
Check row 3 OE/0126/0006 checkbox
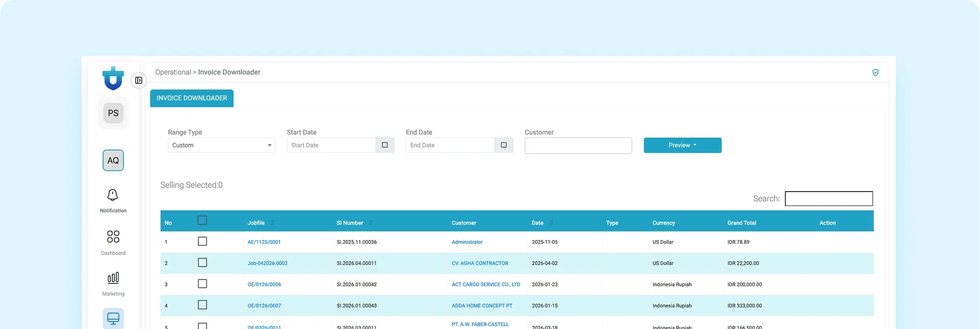pyautogui.click(x=203, y=284)
